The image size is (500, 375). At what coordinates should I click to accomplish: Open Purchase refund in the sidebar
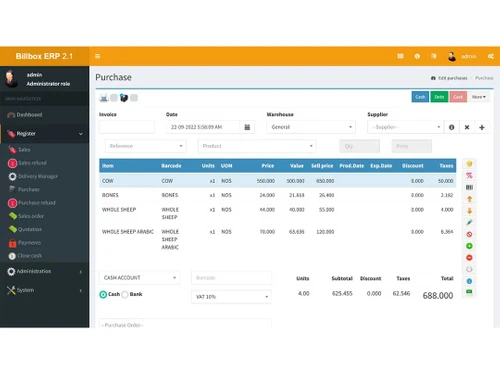(x=37, y=203)
